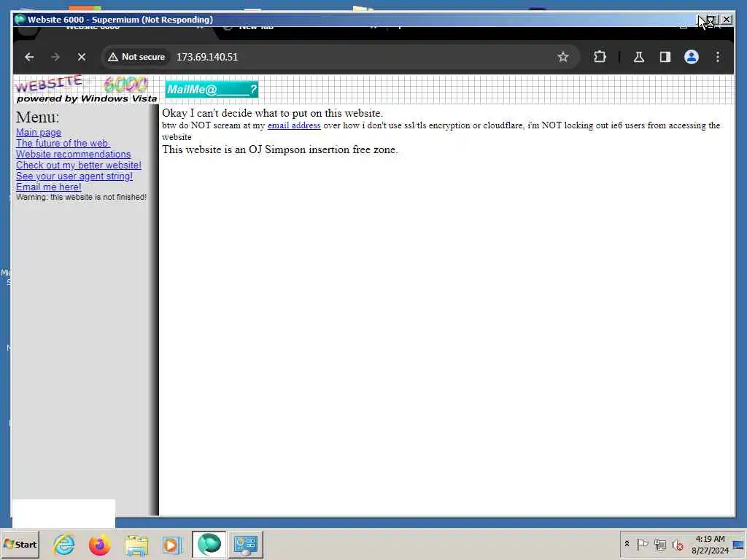The image size is (747, 560).
Task: Open the Chrome Labs flask icon
Action: pos(639,57)
